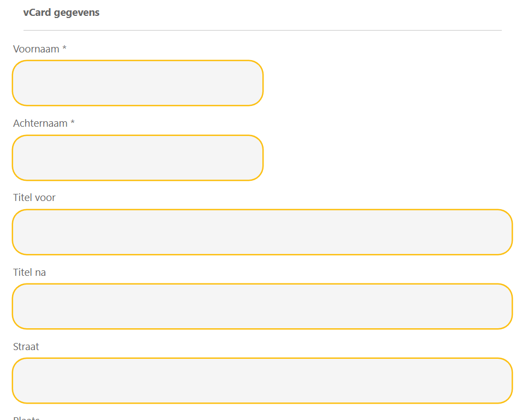516x420 pixels.
Task: Click the asterisk next to Voornaam
Action: tap(65, 49)
